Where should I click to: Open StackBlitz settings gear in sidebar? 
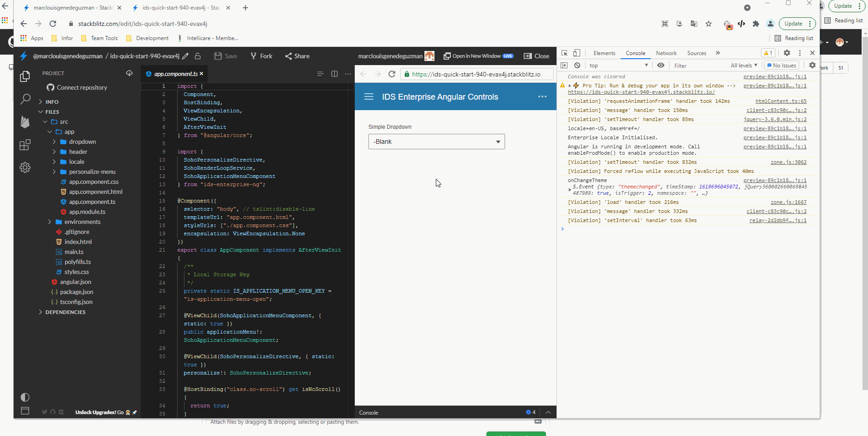[x=25, y=167]
